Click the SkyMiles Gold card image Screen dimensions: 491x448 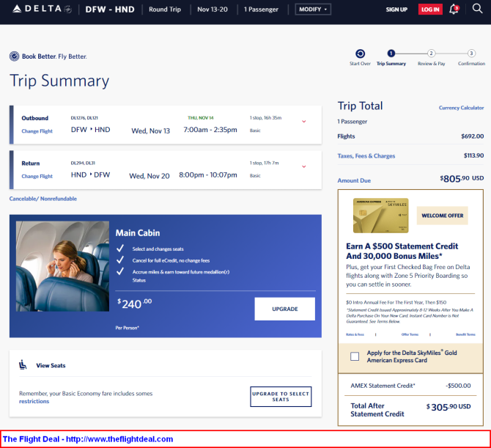tap(381, 216)
